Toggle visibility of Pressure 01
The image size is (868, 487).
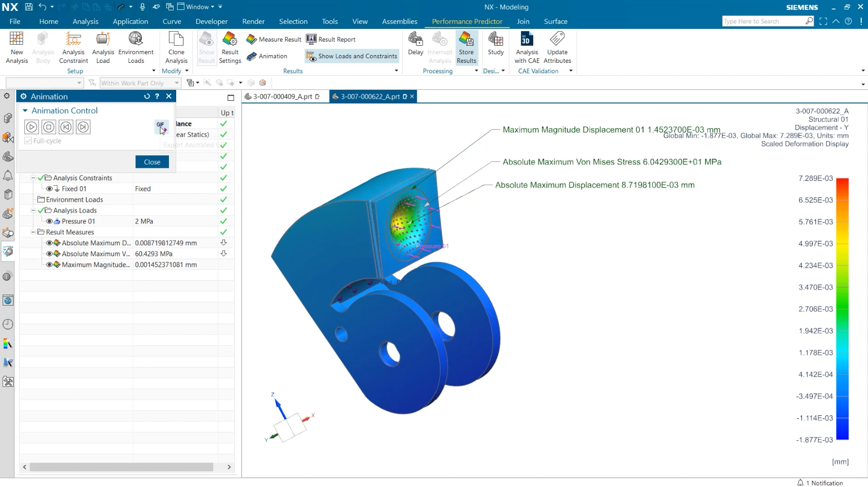tap(49, 221)
